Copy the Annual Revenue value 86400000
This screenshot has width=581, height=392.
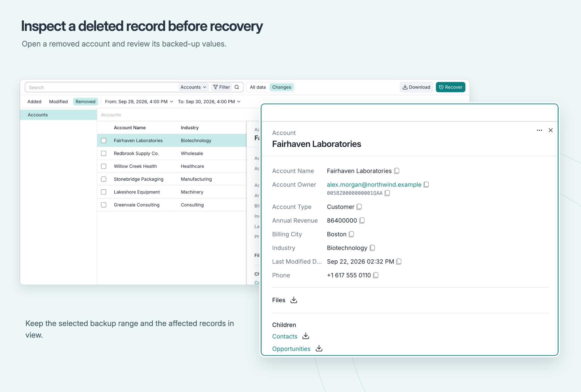[x=362, y=220]
